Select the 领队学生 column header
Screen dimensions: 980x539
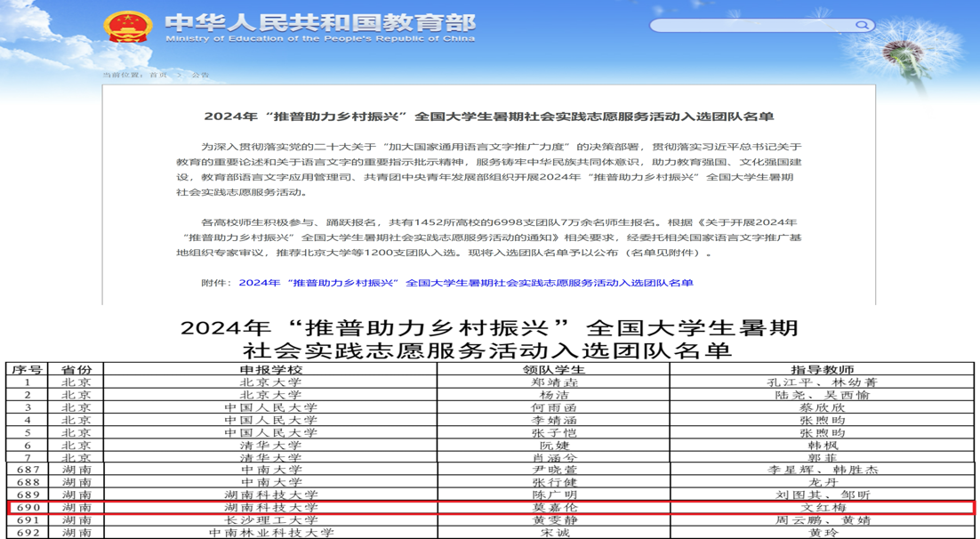point(553,370)
